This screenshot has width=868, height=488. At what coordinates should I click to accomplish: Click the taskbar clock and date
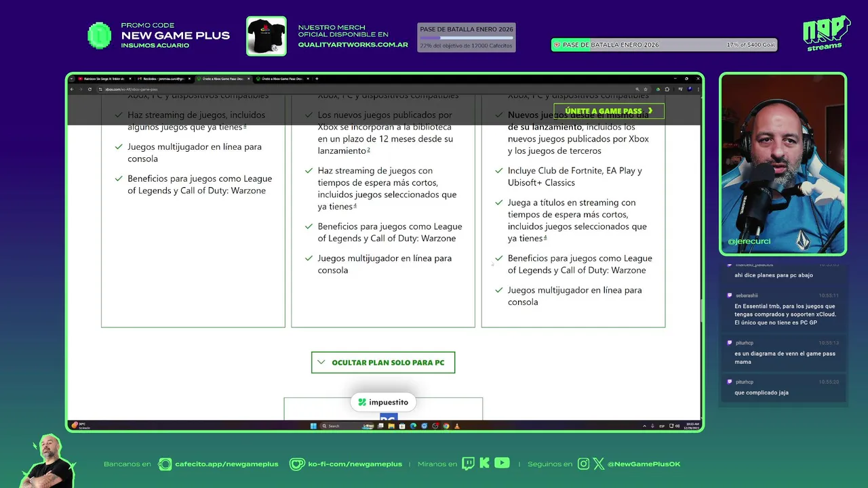click(x=692, y=426)
